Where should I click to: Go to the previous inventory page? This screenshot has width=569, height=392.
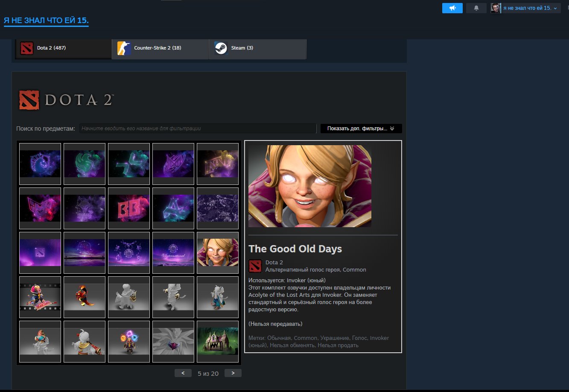(183, 373)
